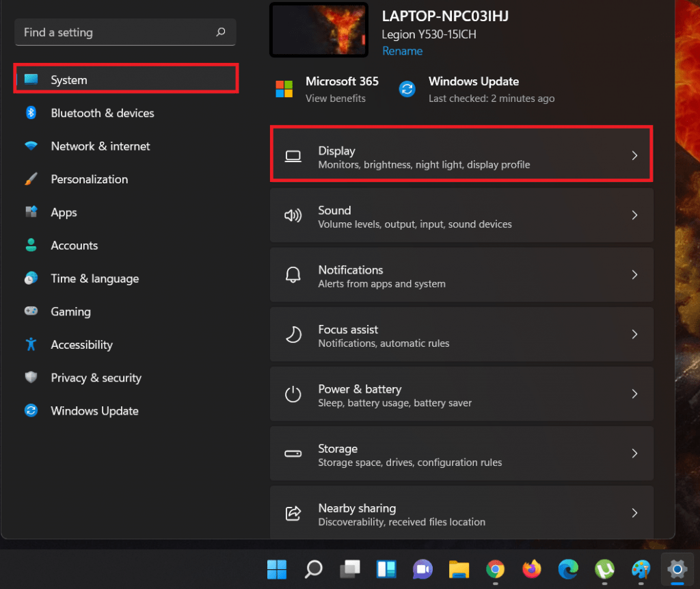Click Notifications, automatic rules description
Image resolution: width=700 pixels, height=589 pixels.
(x=383, y=343)
